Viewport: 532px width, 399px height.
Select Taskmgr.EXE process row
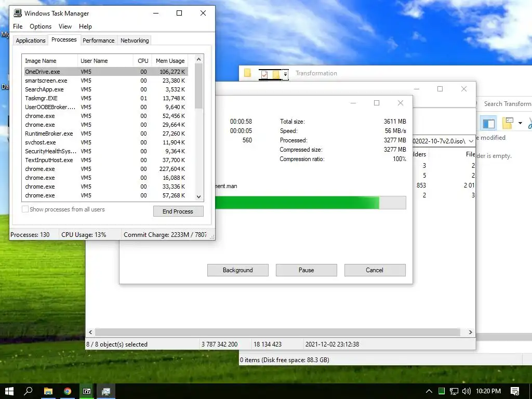click(x=106, y=98)
